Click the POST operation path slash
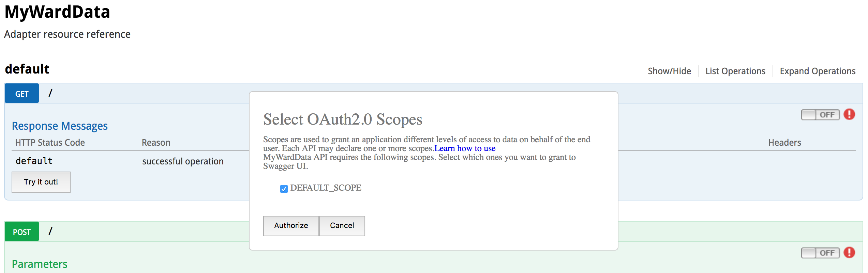Screen dimensions: 868x273 (x=50, y=231)
